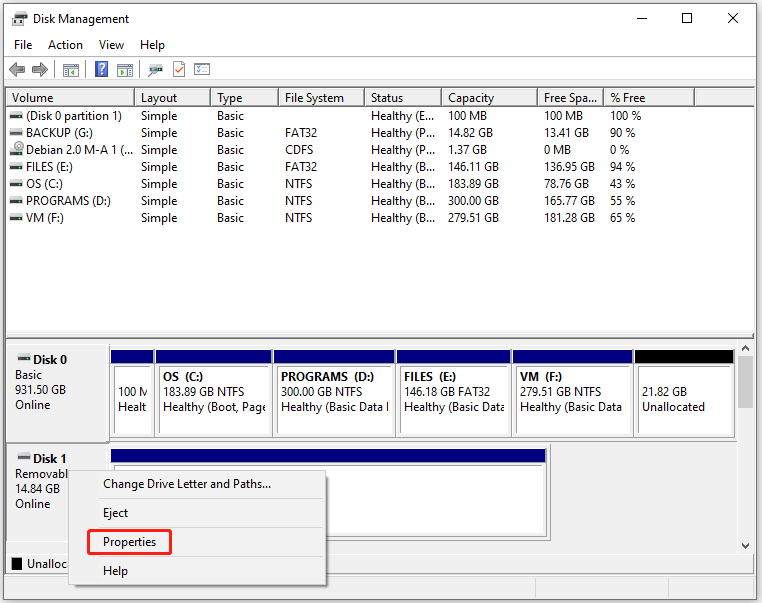Select the (Disk 0 partition 1) volume row

tap(380, 116)
